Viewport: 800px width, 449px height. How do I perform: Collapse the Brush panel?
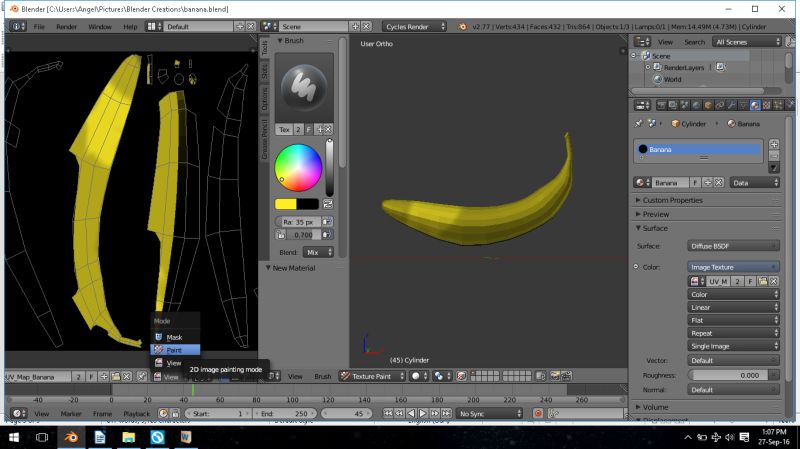click(x=280, y=40)
